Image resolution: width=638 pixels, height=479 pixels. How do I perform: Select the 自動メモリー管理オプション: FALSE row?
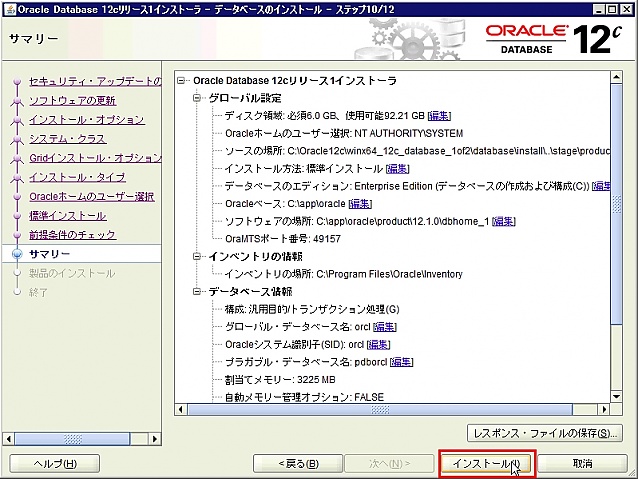(304, 397)
